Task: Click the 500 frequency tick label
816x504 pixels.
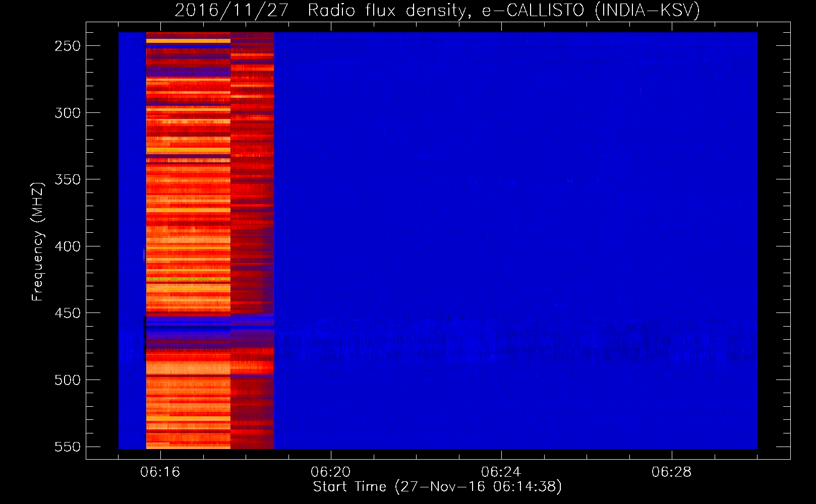Action: click(x=68, y=380)
